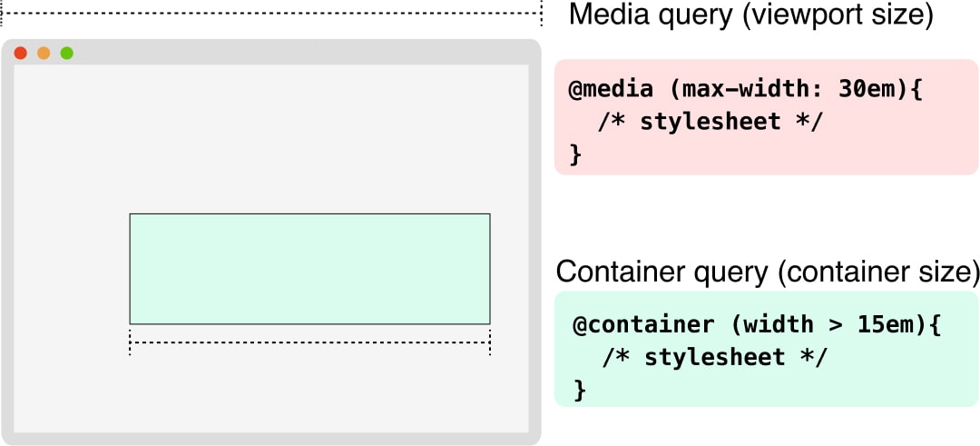Click the red close dot
The height and width of the screenshot is (446, 980).
[20, 54]
